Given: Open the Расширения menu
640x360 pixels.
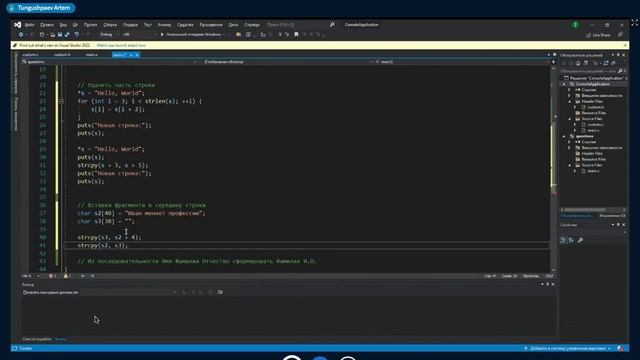Looking at the screenshot, I should tap(211, 25).
